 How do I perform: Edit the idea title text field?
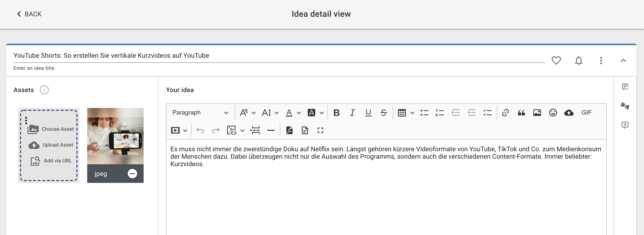coord(279,55)
